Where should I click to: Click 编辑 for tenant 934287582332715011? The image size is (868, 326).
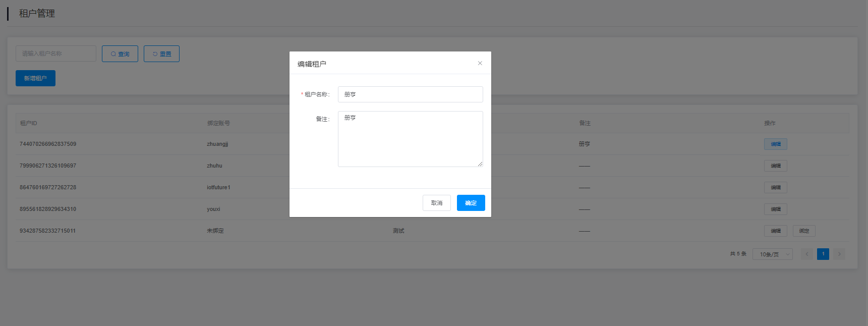pos(775,231)
